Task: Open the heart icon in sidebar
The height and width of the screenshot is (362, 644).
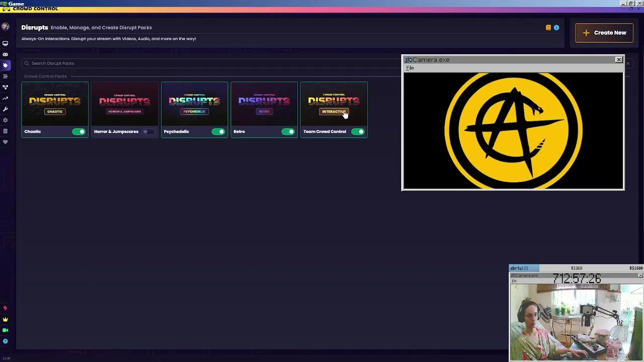Action: pos(5,142)
